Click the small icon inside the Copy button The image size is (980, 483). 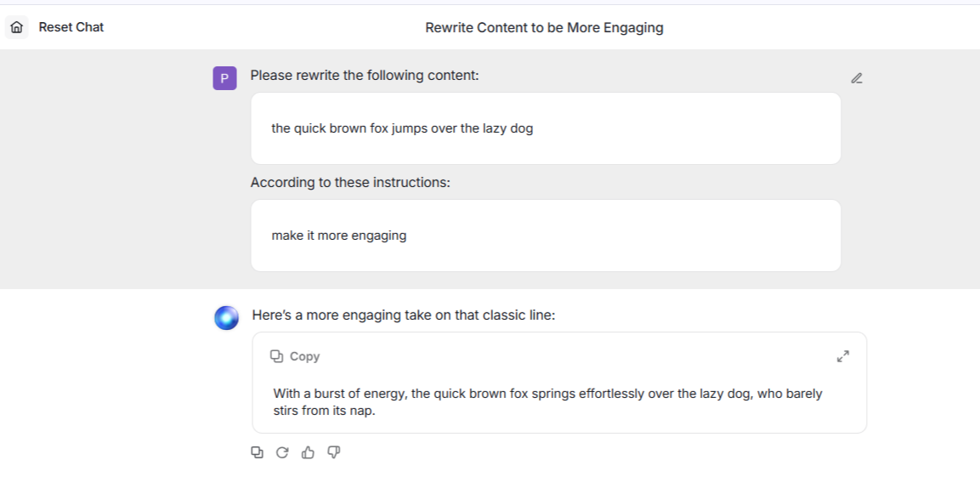(x=276, y=356)
